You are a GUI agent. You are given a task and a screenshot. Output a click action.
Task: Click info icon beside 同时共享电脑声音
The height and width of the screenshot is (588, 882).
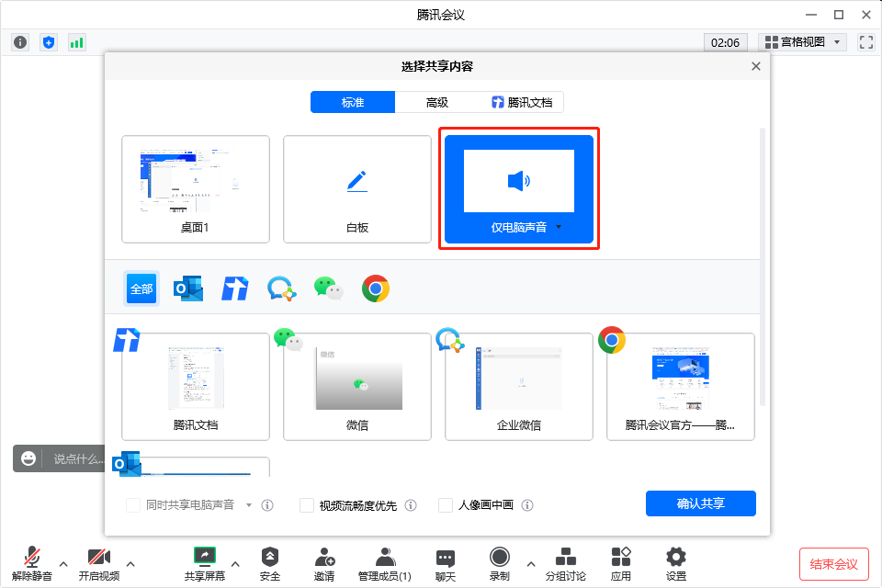267,505
